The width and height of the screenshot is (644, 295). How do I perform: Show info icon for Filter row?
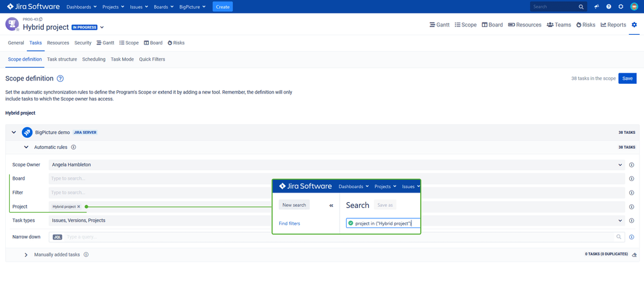click(632, 193)
